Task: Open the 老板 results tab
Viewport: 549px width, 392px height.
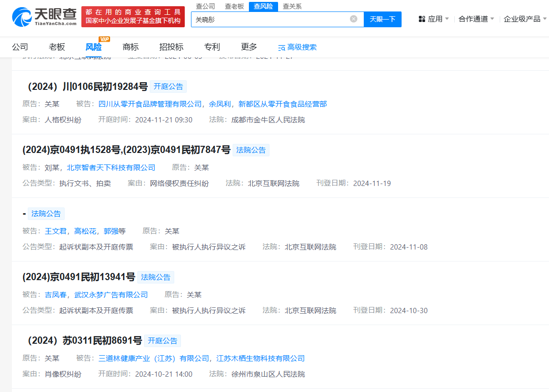Action: click(x=57, y=47)
